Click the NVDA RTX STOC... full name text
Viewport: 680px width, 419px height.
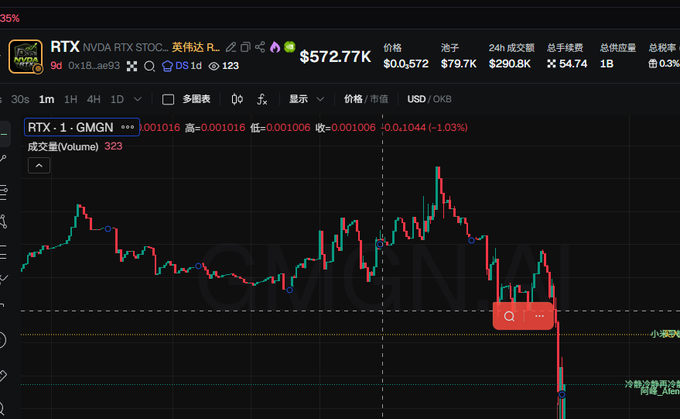point(125,47)
